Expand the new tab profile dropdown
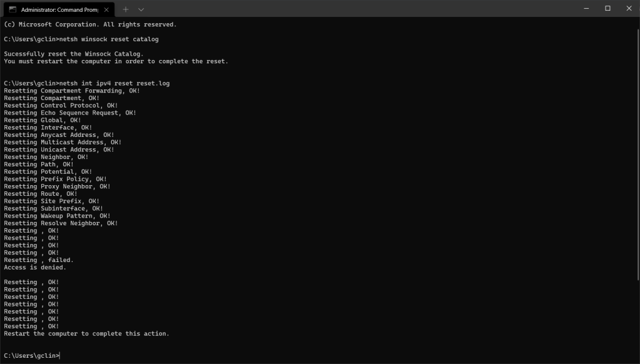This screenshot has height=364, width=640. click(141, 9)
